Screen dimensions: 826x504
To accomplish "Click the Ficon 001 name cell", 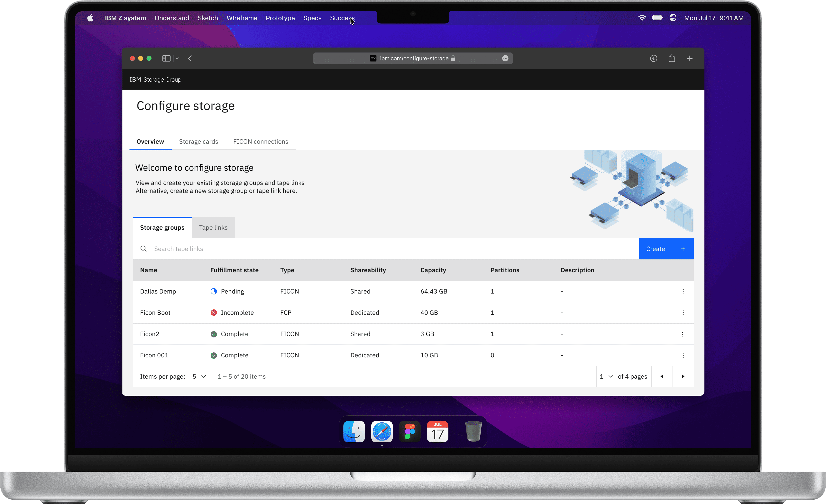I will [154, 355].
